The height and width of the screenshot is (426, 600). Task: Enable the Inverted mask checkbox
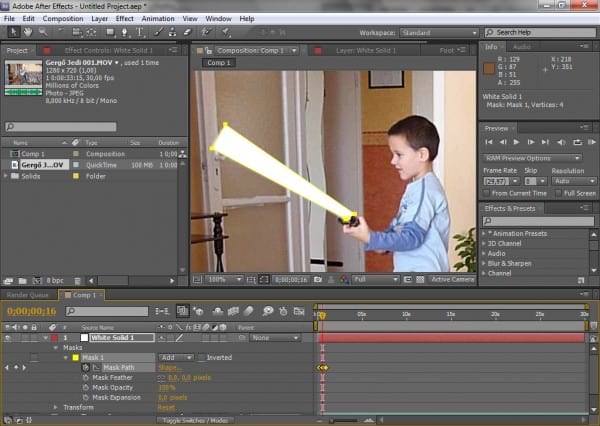[200, 357]
